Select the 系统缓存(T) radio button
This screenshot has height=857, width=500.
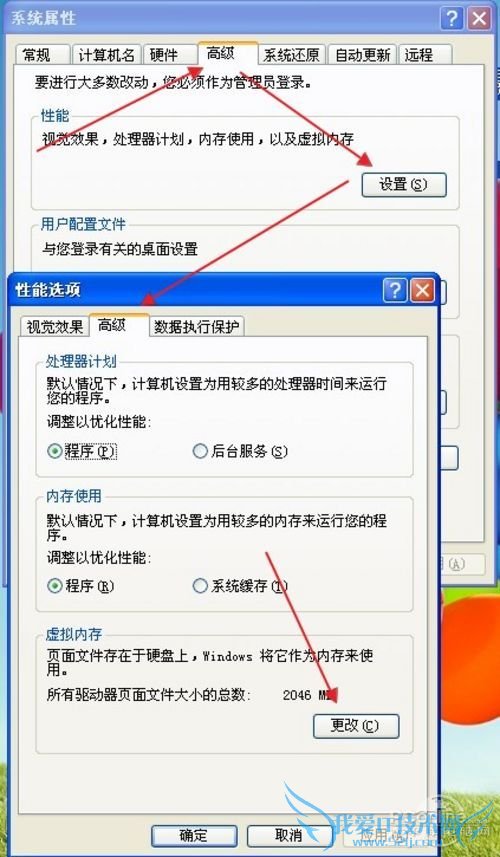click(x=200, y=586)
